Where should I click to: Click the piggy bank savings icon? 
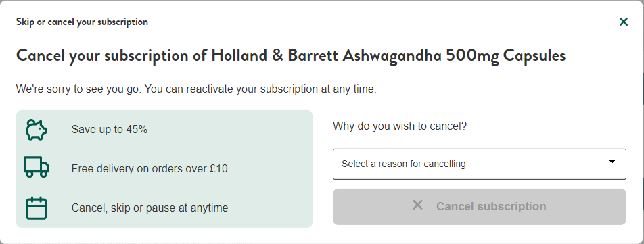tap(37, 130)
